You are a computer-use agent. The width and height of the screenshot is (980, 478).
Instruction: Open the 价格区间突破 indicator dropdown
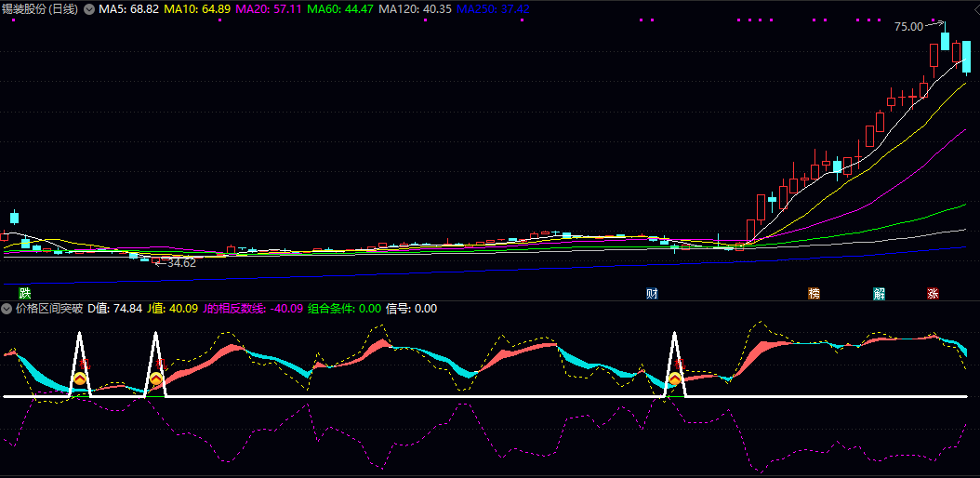point(7,309)
